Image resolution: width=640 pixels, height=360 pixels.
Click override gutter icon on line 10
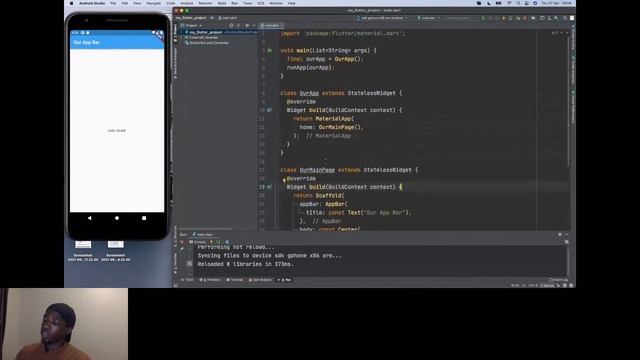click(269, 110)
